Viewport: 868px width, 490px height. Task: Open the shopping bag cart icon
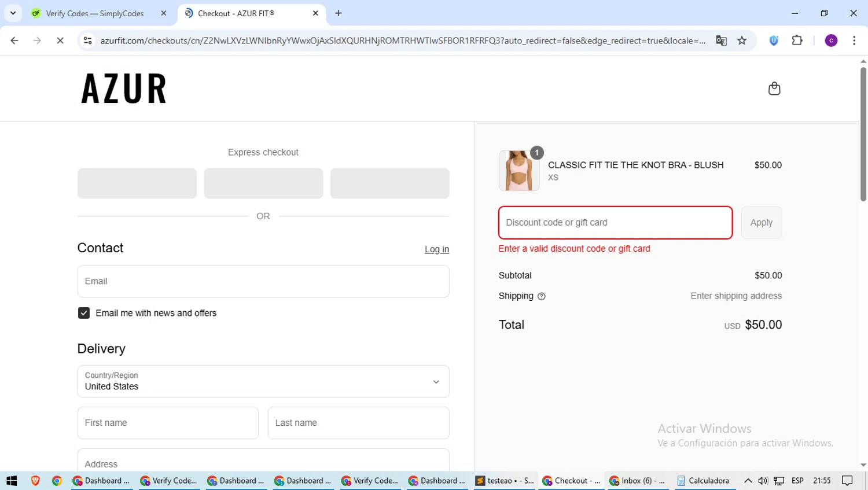point(774,89)
